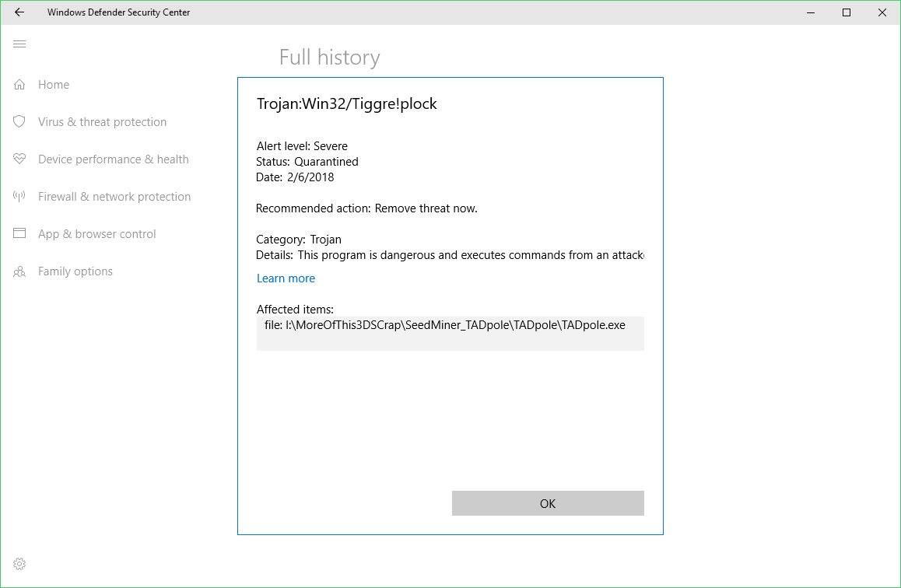Click the Learn more link

(x=286, y=278)
